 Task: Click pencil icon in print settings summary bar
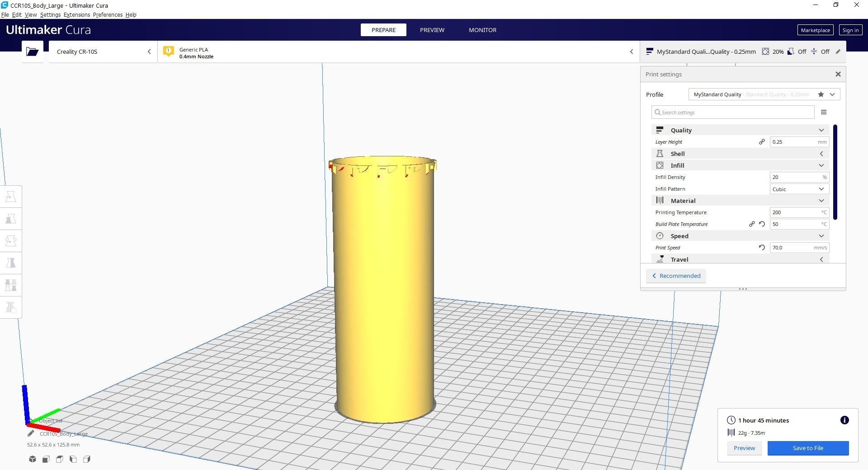(x=838, y=52)
